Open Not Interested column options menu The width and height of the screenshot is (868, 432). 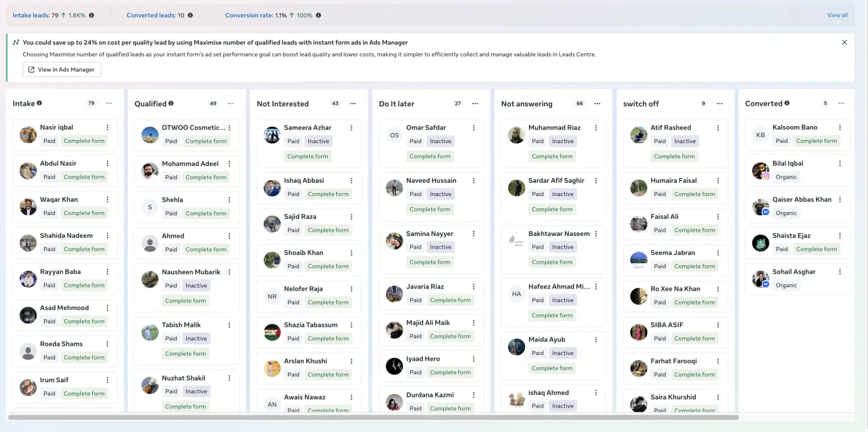353,104
